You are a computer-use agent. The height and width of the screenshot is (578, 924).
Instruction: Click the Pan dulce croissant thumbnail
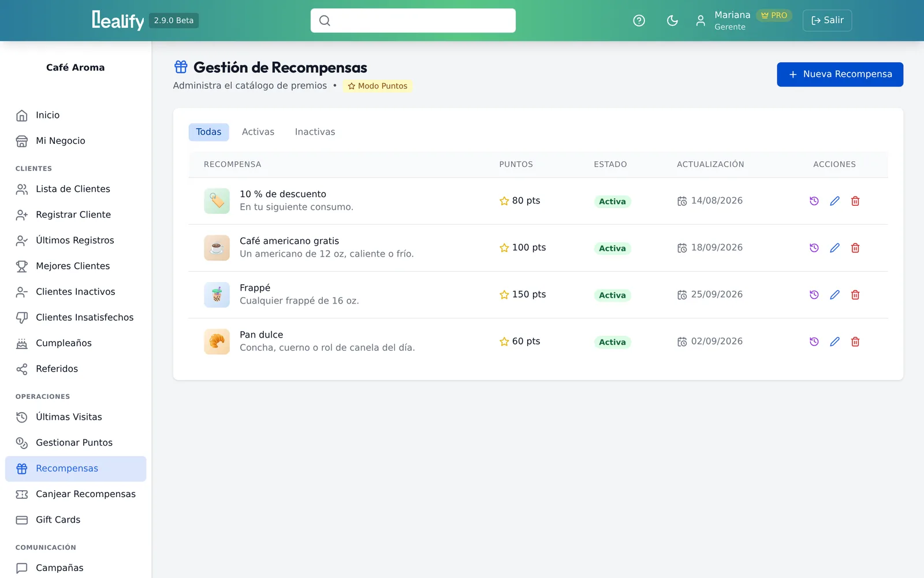point(217,342)
